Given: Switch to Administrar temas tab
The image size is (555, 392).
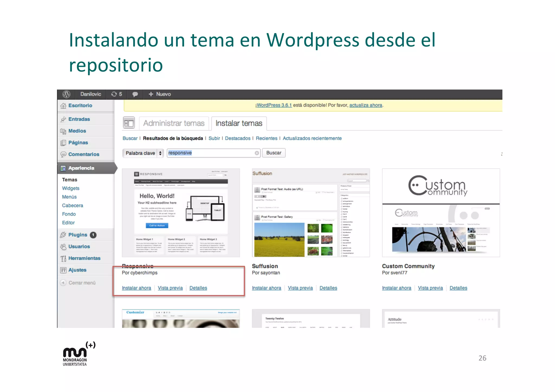Looking at the screenshot, I should coord(174,123).
